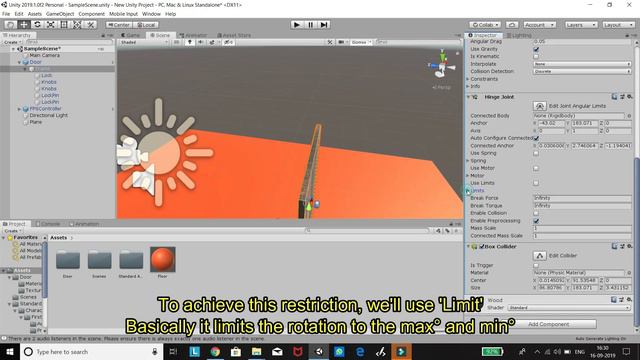The image size is (640, 360).
Task: Open the custom editor tools button
Action: point(91,24)
